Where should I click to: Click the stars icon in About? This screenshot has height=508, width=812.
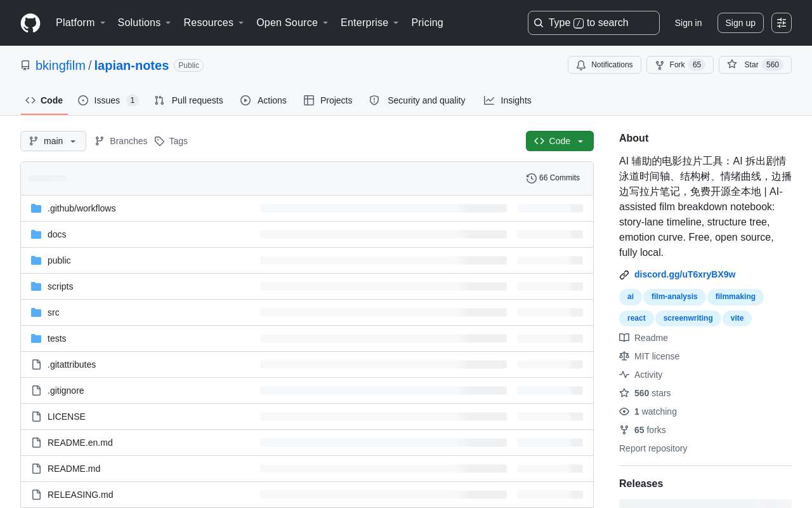624,393
